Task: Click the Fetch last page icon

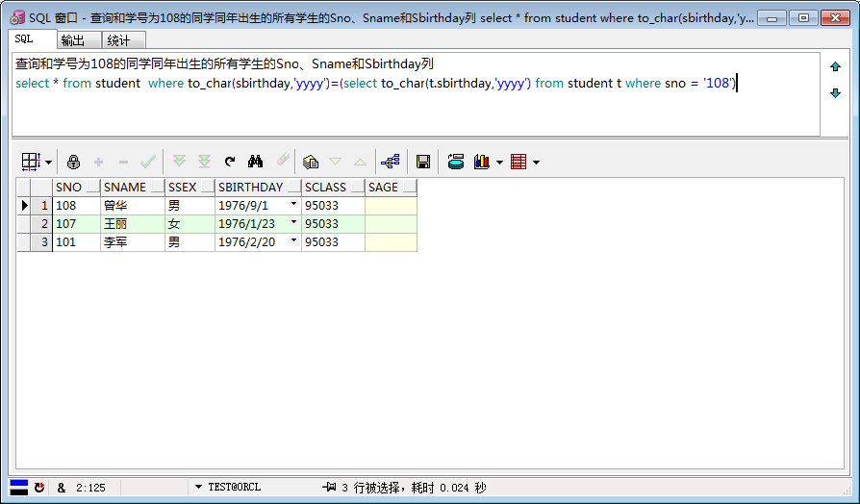Action: pyautogui.click(x=204, y=162)
